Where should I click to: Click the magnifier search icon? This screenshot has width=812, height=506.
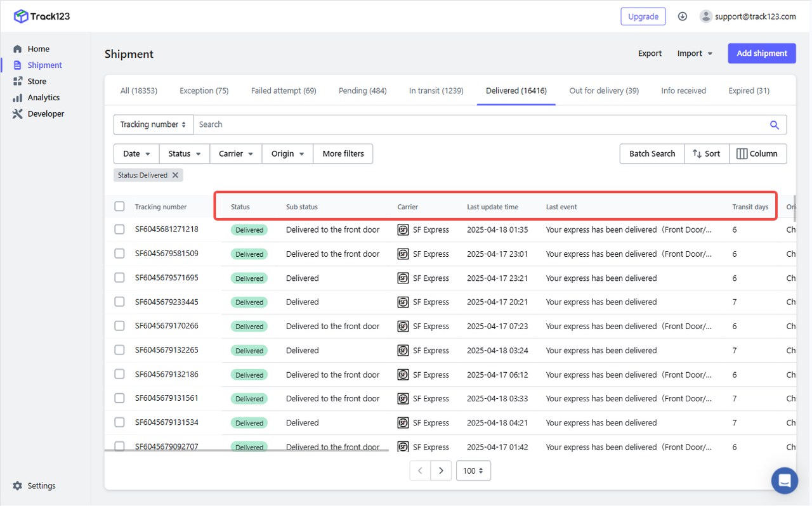[774, 125]
